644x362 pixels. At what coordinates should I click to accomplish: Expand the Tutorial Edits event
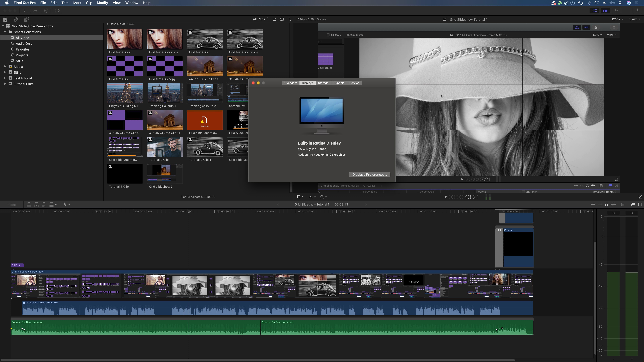(5, 84)
